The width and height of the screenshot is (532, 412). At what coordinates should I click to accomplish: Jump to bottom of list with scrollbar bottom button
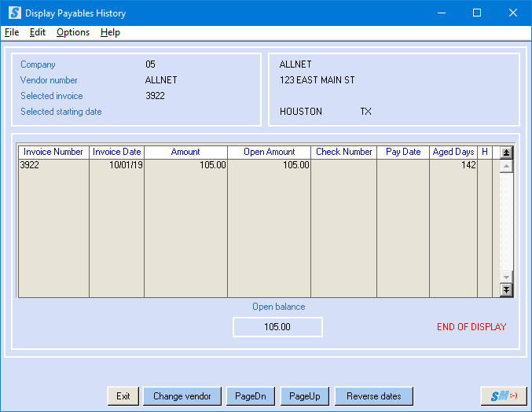(x=506, y=290)
